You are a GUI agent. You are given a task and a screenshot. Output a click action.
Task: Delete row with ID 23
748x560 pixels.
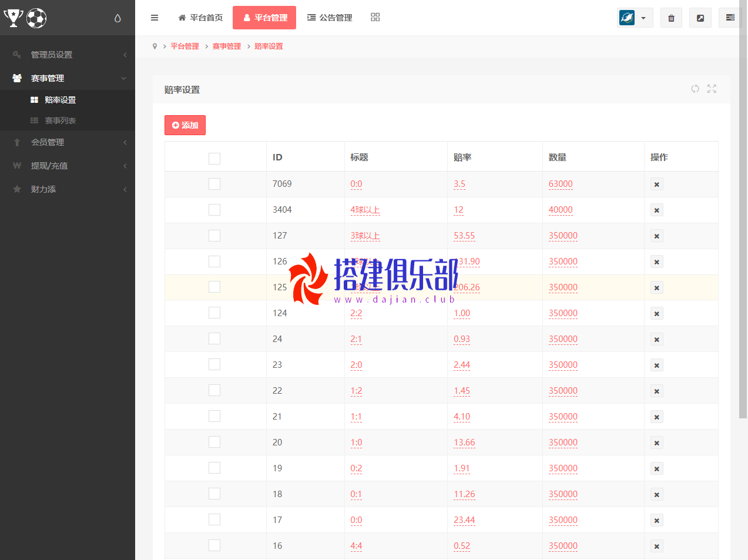click(x=657, y=365)
